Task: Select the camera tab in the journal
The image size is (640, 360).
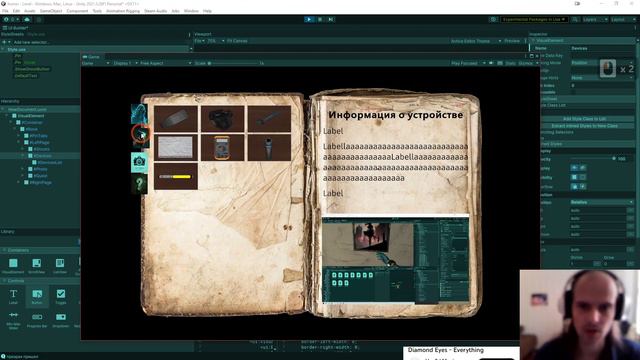Action: tap(139, 162)
